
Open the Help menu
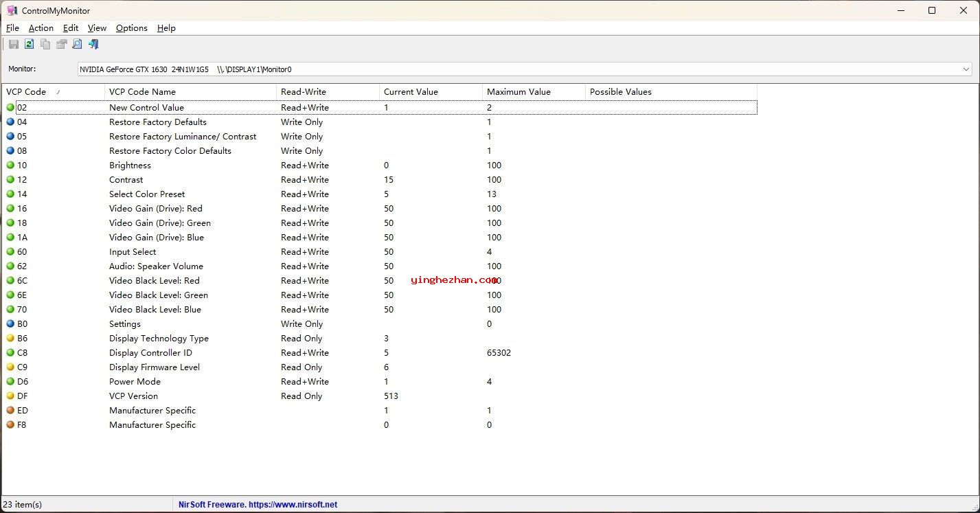point(166,28)
